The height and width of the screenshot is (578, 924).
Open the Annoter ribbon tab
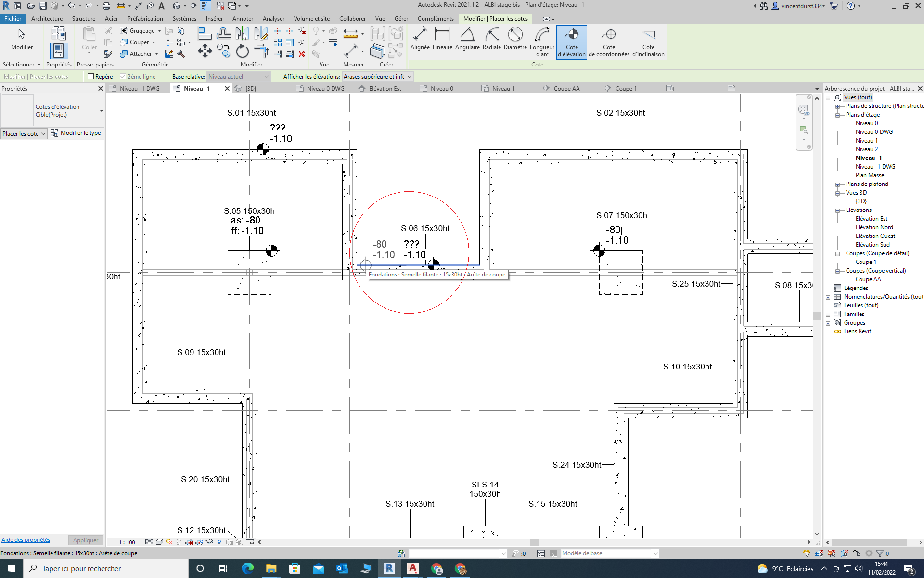[x=242, y=19]
